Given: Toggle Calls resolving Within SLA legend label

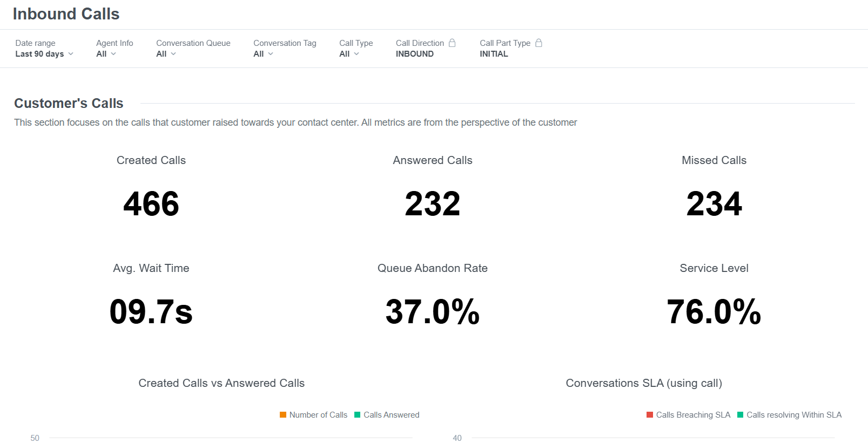Looking at the screenshot, I should click(x=794, y=415).
